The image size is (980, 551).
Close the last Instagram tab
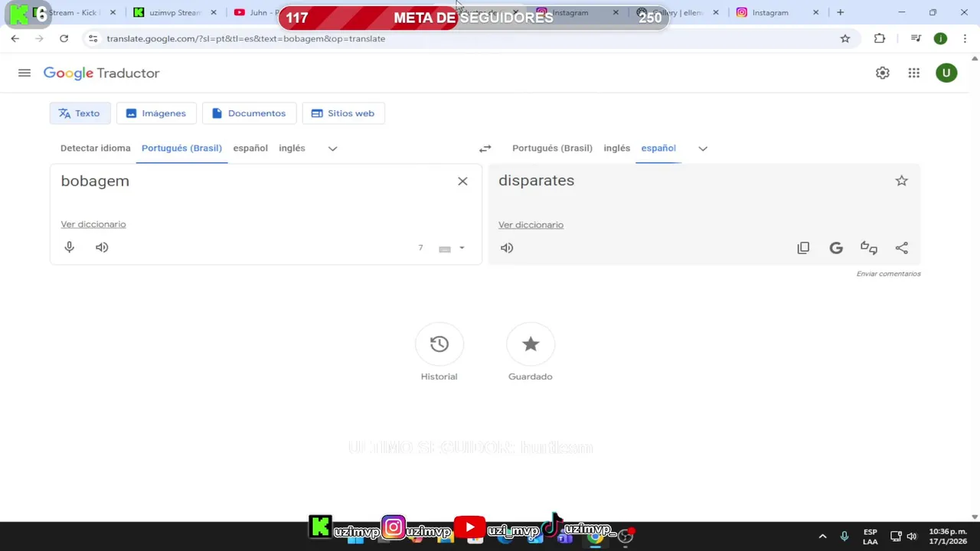(815, 12)
